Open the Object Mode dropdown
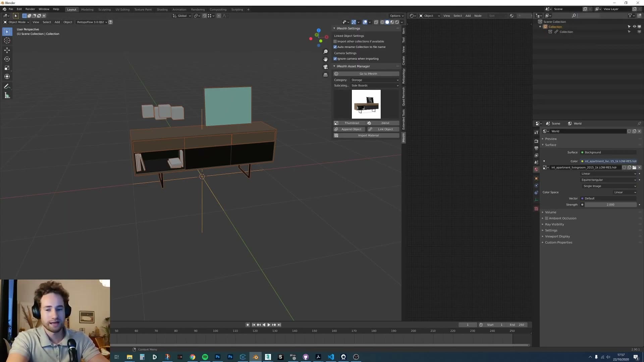This screenshot has width=644, height=362. point(16,22)
